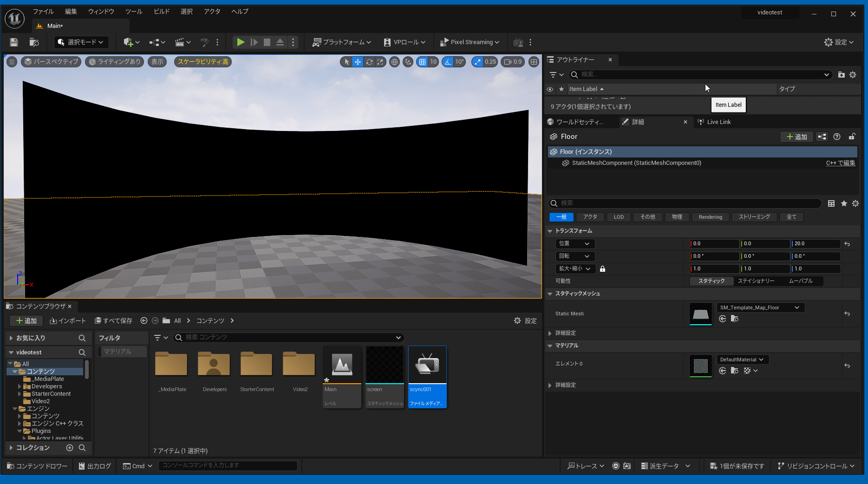Select the scync001 media asset thumbnail
The height and width of the screenshot is (484, 868).
427,365
